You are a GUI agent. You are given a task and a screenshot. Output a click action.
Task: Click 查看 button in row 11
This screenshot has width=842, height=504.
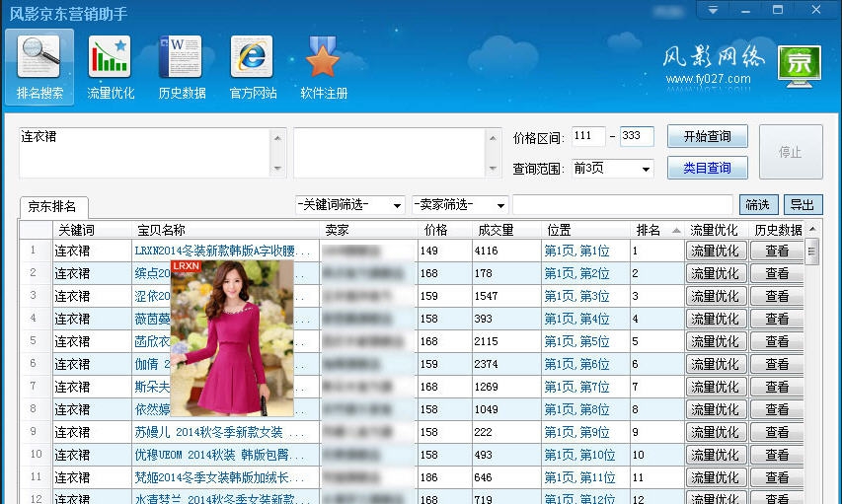coord(777,477)
